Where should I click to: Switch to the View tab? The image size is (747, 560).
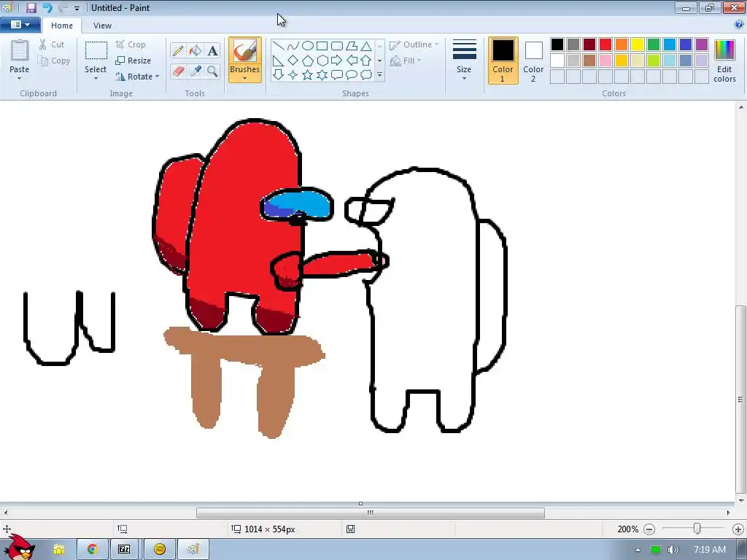tap(102, 26)
